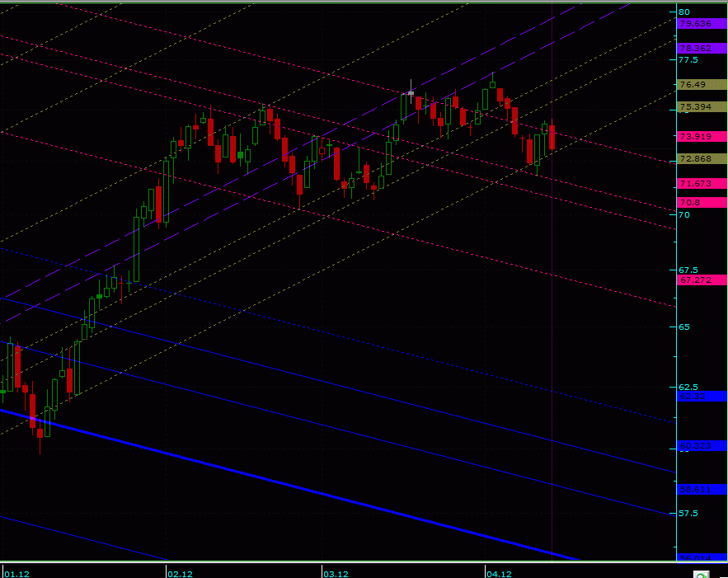Image resolution: width=728 pixels, height=578 pixels.
Task: Click the pink 73.919 price label
Action: [x=702, y=137]
